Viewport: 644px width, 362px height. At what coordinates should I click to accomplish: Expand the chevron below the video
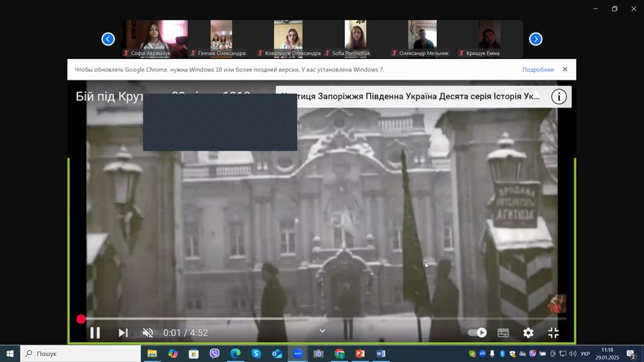(x=323, y=331)
